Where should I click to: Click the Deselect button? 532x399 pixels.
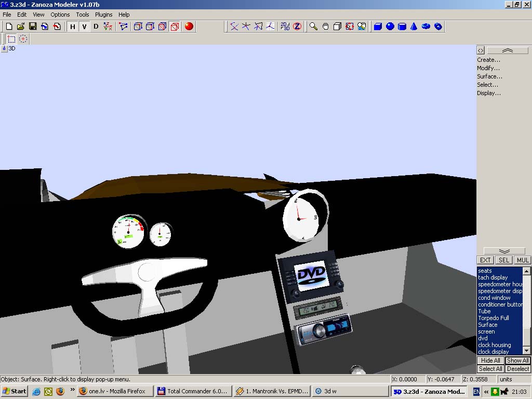tap(518, 369)
